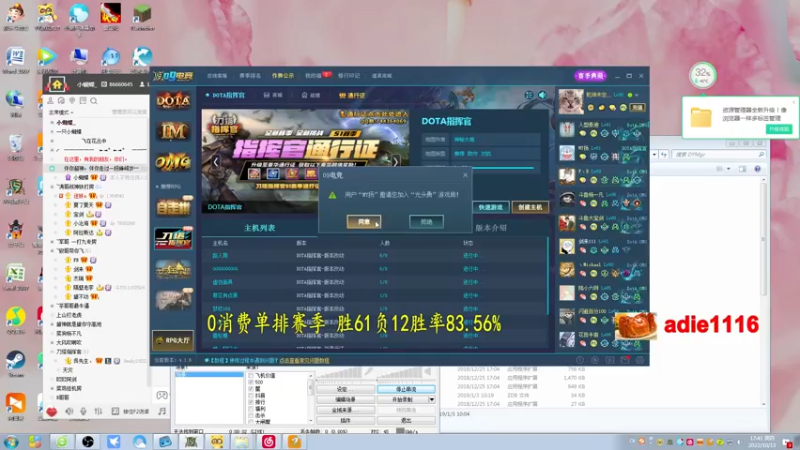Screen dimensions: 800x450
Task: Open the red NetEase Music taskbar icon
Action: tap(269, 441)
